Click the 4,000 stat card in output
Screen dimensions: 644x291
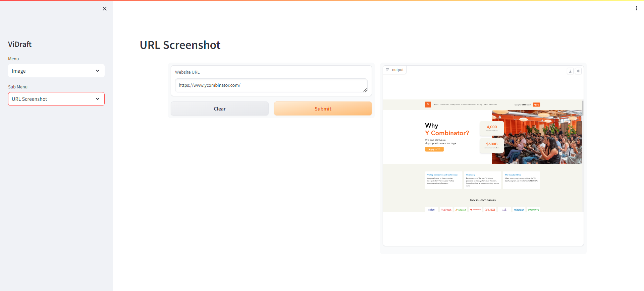point(492,128)
